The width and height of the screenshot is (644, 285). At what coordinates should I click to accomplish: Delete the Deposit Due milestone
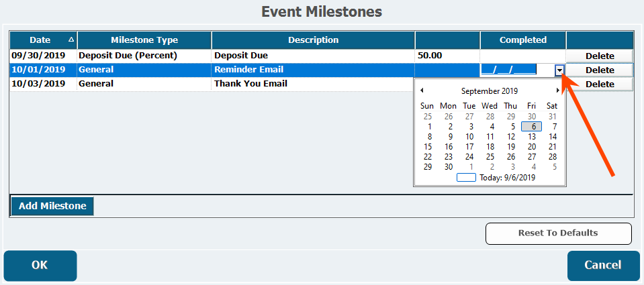[600, 56]
